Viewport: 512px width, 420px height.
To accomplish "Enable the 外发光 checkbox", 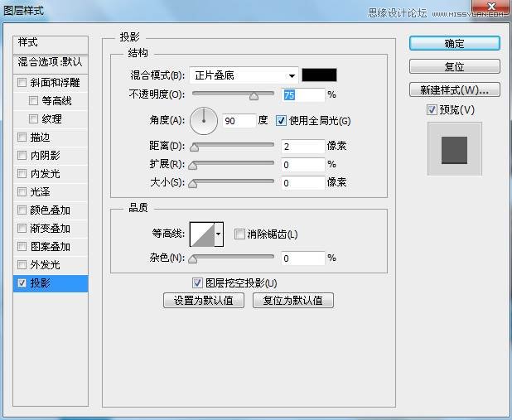I will tap(22, 264).
